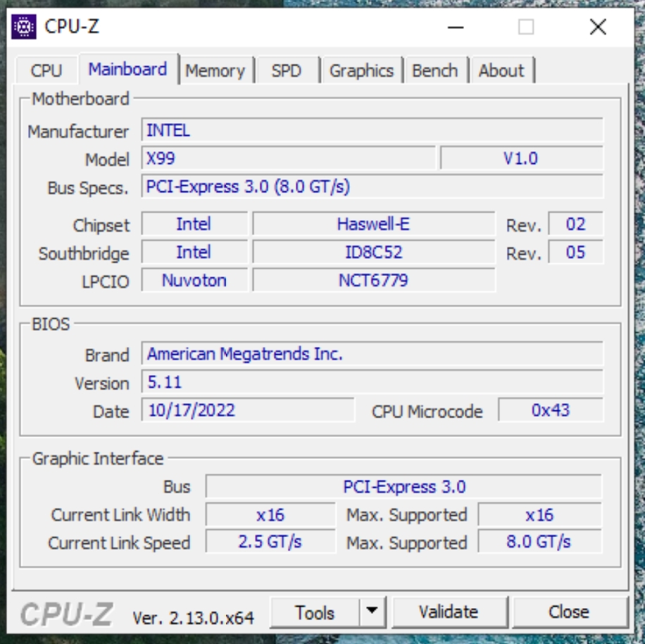645x644 pixels.
Task: Click the Graphic Interface Bus PCI-Express 3.0 field
Action: click(404, 487)
